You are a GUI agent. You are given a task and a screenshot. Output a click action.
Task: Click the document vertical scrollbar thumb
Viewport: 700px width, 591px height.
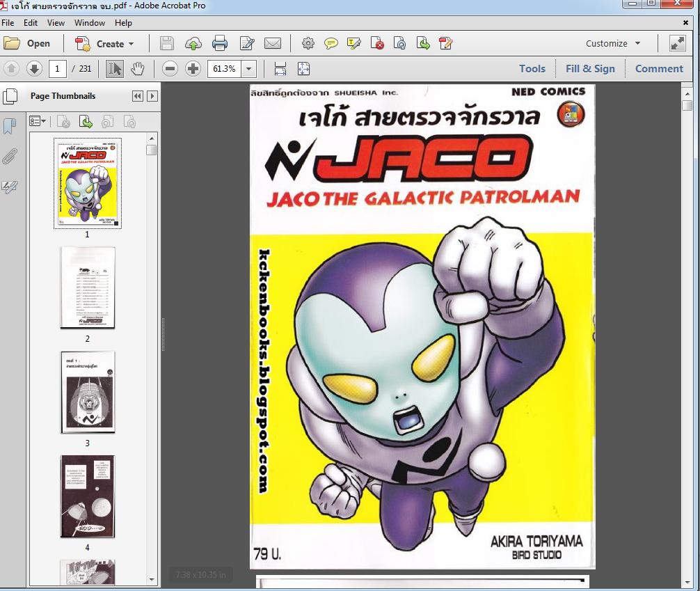[687, 105]
